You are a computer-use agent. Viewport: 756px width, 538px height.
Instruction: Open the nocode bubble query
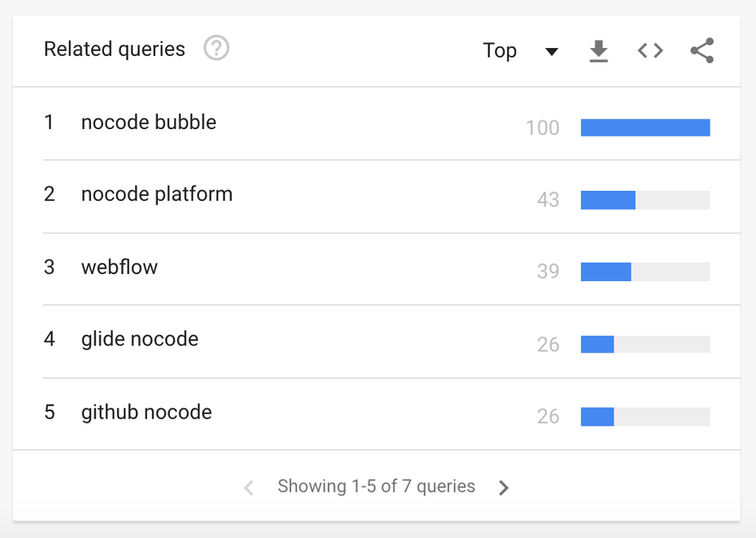point(149,122)
